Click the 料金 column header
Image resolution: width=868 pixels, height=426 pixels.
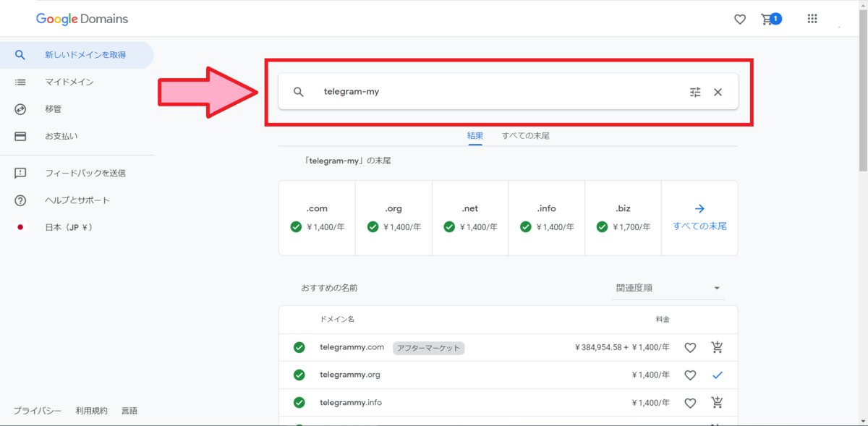click(x=663, y=319)
